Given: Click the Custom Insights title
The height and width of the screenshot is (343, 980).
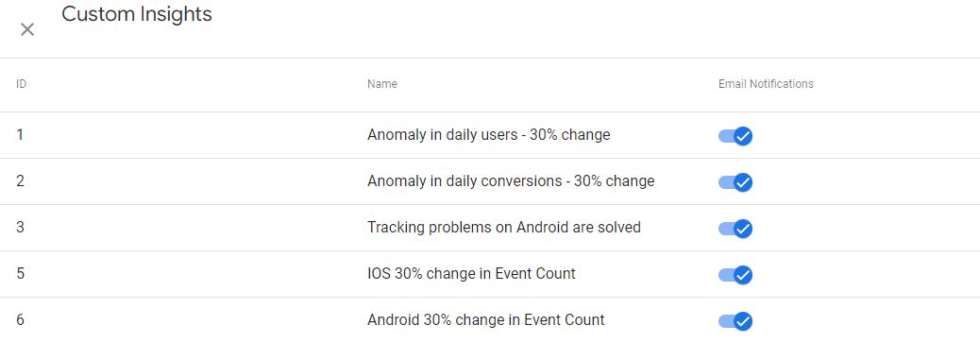Looking at the screenshot, I should tap(137, 14).
